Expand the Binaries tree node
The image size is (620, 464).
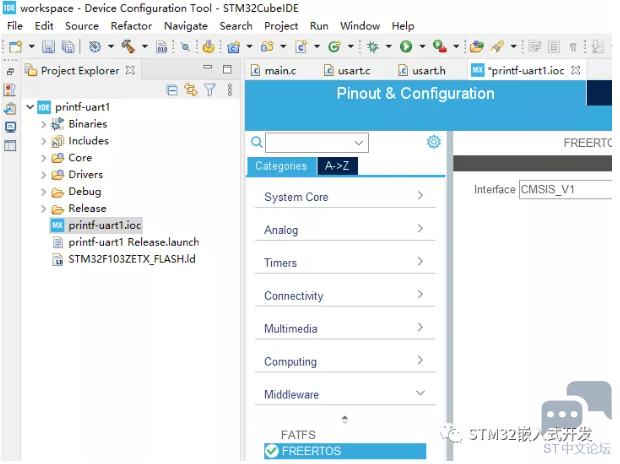point(43,124)
